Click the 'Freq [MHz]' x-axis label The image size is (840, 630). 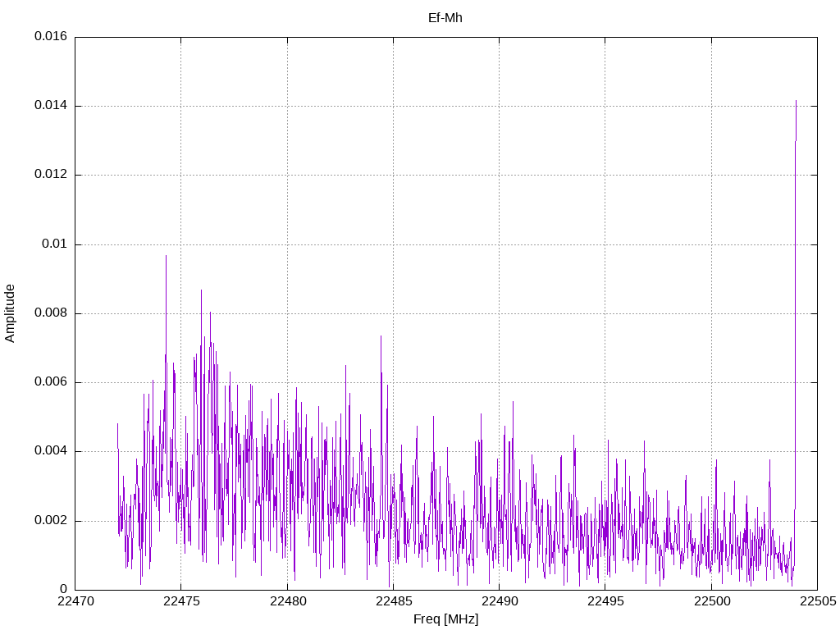(445, 619)
